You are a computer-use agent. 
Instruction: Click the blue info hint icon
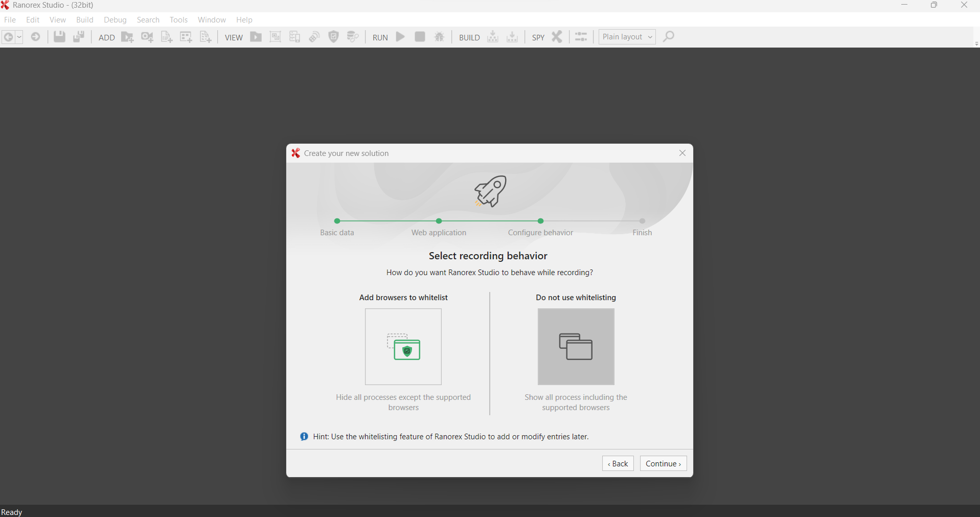(304, 437)
